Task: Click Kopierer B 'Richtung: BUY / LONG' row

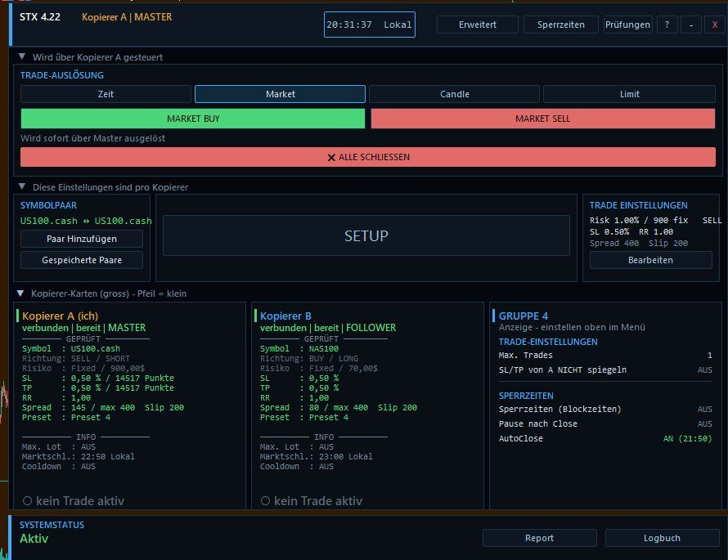Action: [309, 358]
